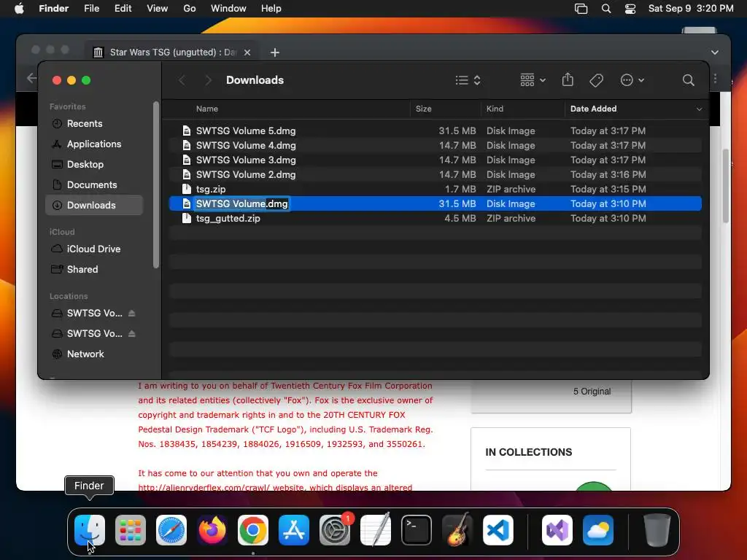Go back in Finder navigation

pyautogui.click(x=182, y=80)
